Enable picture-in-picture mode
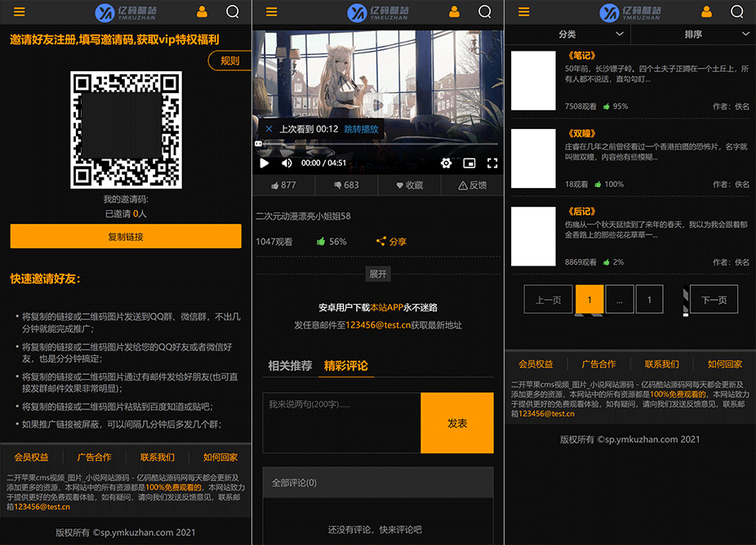The image size is (756, 545). (x=469, y=163)
